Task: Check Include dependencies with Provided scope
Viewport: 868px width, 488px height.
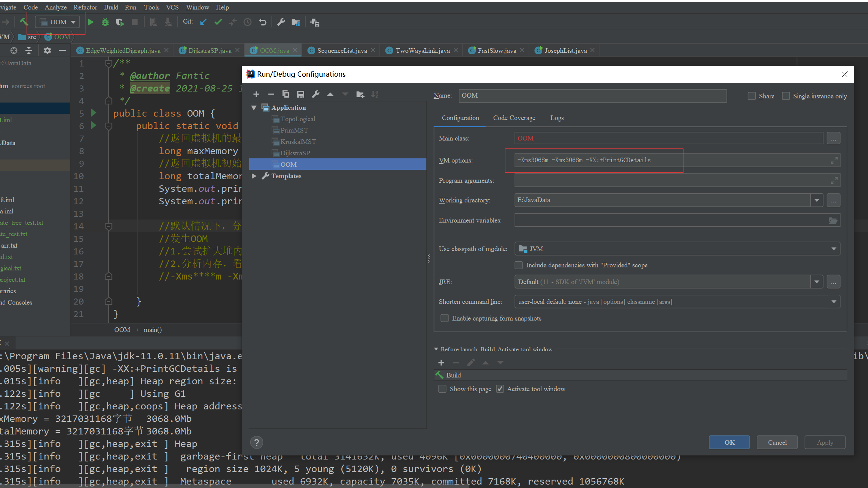Action: pyautogui.click(x=519, y=265)
